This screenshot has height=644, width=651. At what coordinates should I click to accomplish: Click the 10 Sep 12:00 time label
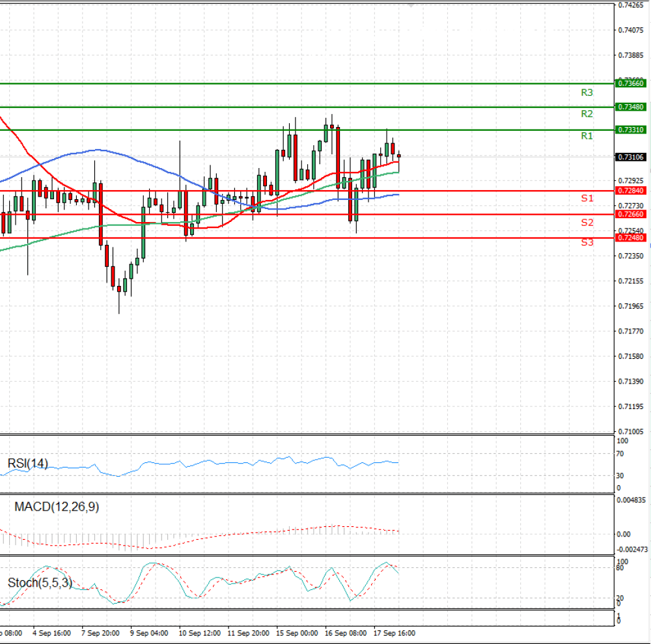pos(200,633)
